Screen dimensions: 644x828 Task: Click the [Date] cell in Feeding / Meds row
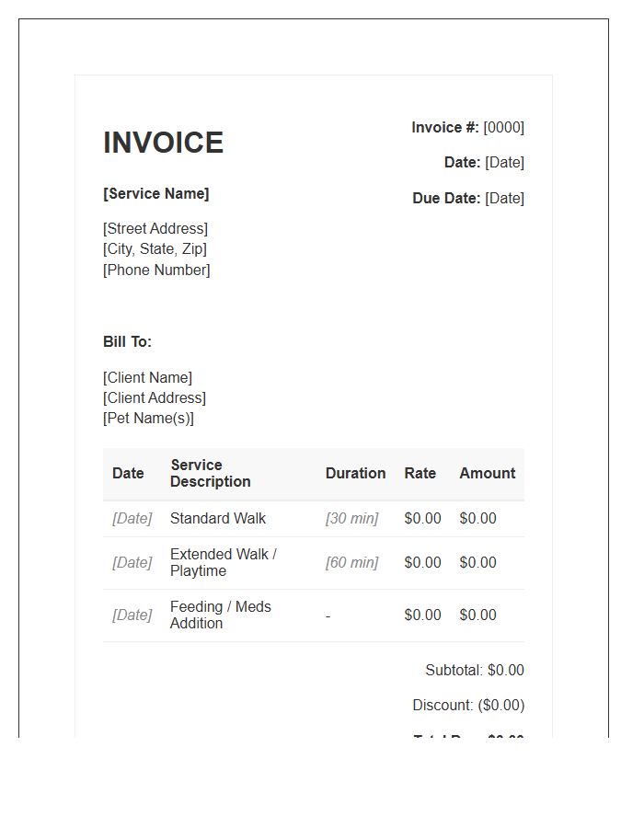132,615
